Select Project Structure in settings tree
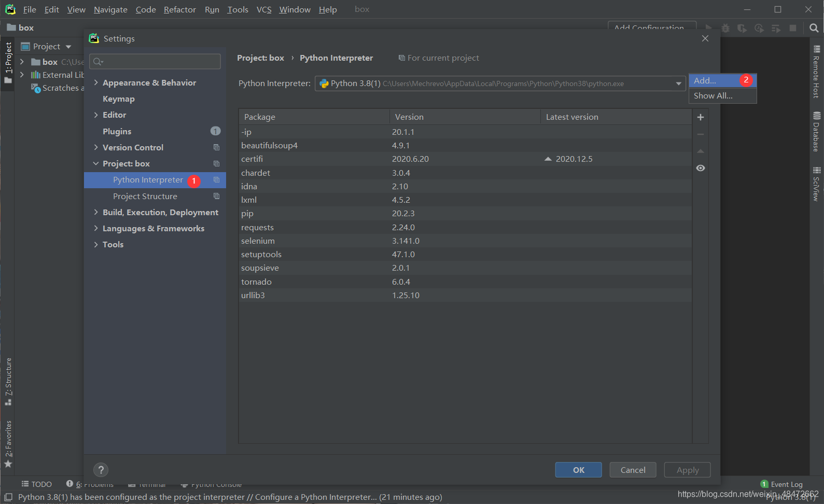The image size is (824, 504). coord(155,196)
